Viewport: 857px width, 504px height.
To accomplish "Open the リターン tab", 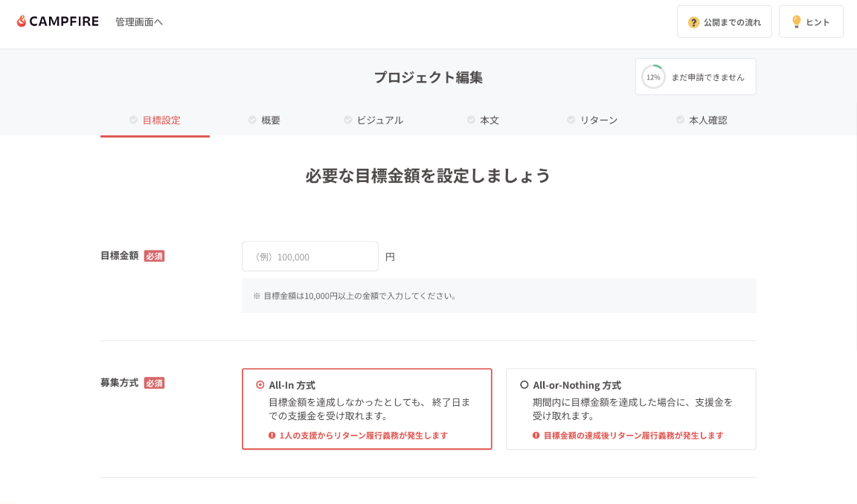I will (x=591, y=119).
